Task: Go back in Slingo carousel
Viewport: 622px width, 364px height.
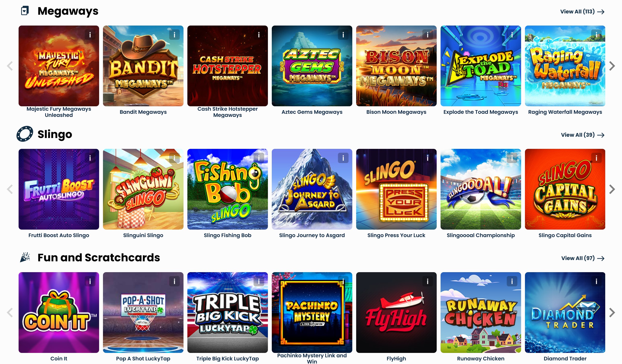Action: point(10,189)
